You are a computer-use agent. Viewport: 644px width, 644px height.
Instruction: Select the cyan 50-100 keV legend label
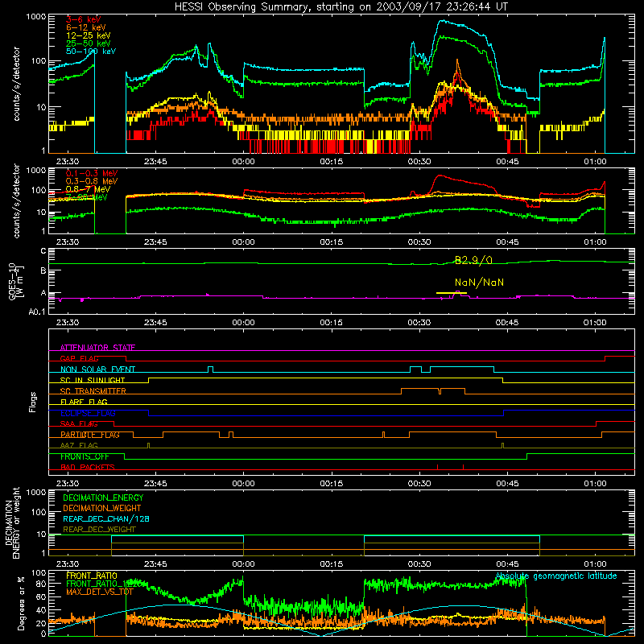91,51
